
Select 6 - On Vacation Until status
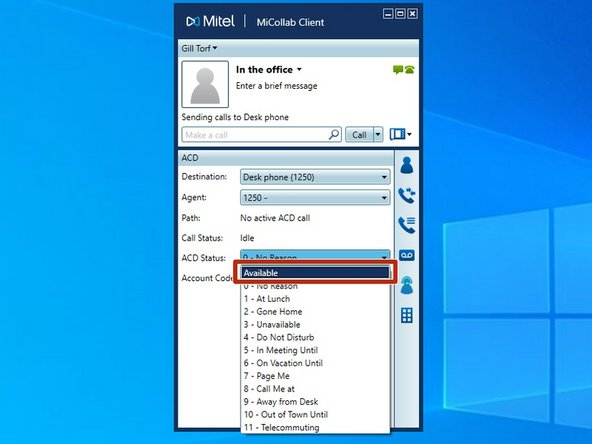[315, 363]
